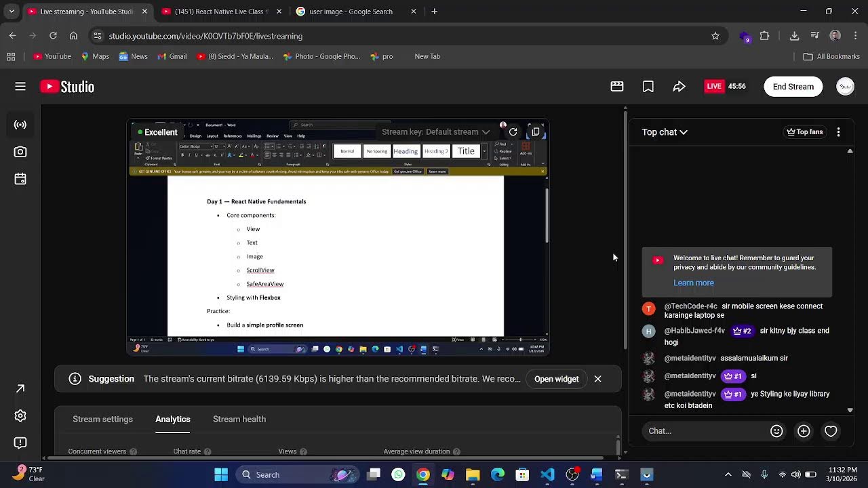Expand the Top chat dropdown
Screen dimensions: 868x488
665,132
